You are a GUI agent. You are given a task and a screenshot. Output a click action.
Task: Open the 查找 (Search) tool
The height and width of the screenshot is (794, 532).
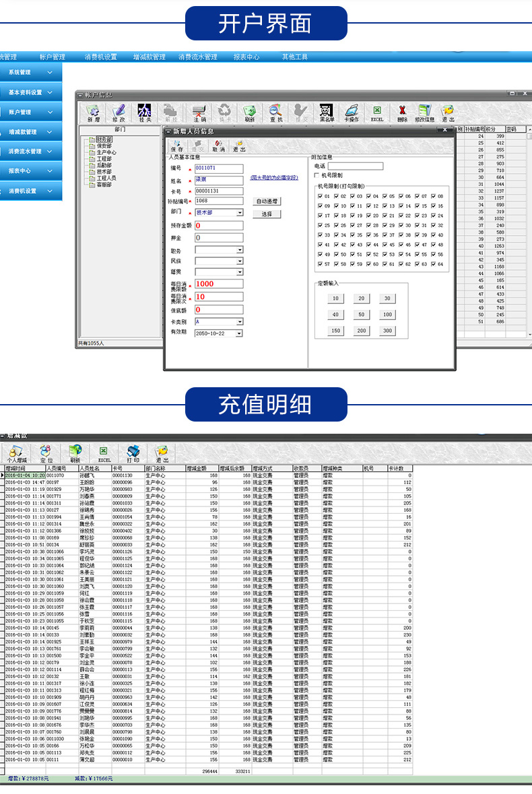(x=276, y=112)
